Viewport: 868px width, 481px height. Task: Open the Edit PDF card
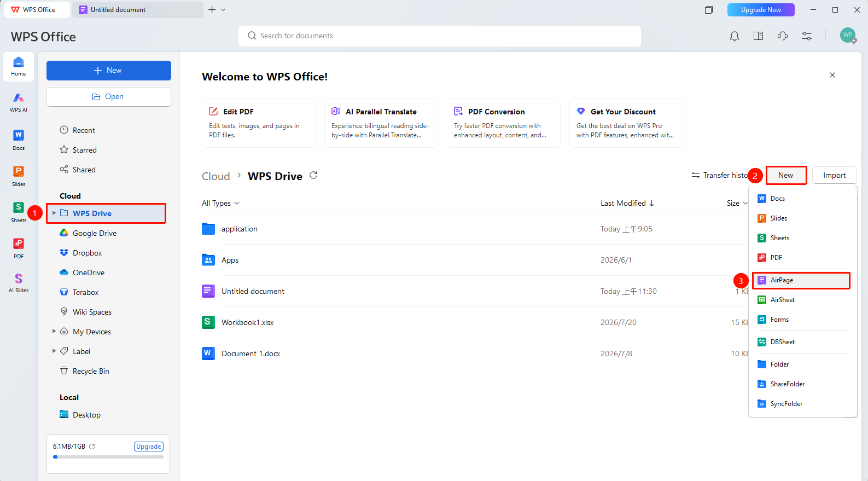[259, 123]
